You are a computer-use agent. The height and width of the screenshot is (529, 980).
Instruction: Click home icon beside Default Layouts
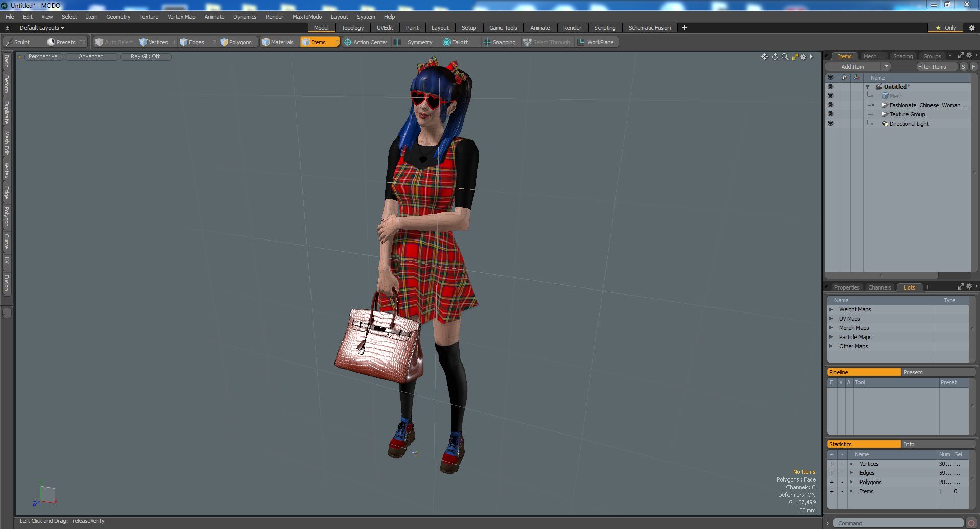(x=7, y=28)
